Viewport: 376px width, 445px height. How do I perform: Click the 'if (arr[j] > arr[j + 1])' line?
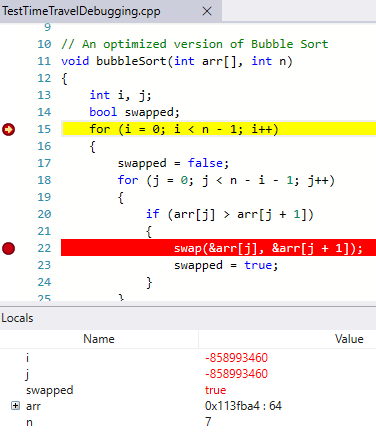pyautogui.click(x=230, y=214)
